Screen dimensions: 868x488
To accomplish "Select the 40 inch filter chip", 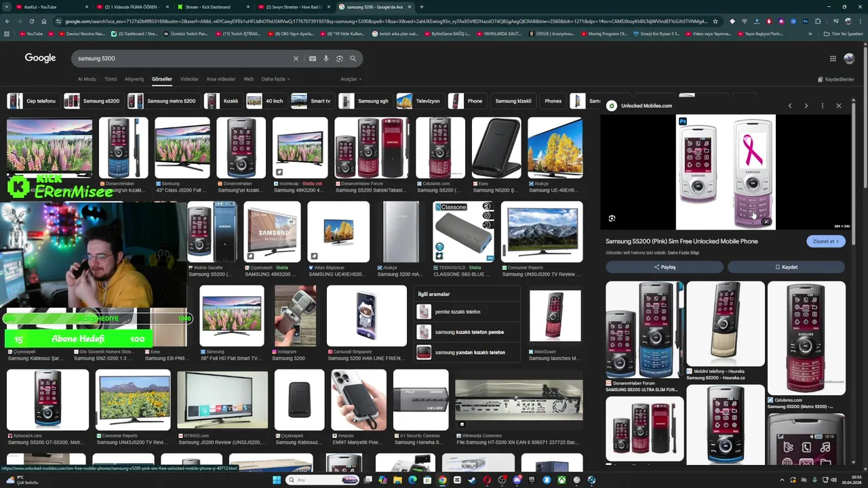I will coord(267,101).
